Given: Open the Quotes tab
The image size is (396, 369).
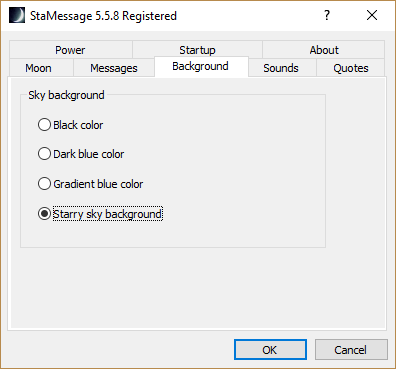Looking at the screenshot, I should pos(350,68).
